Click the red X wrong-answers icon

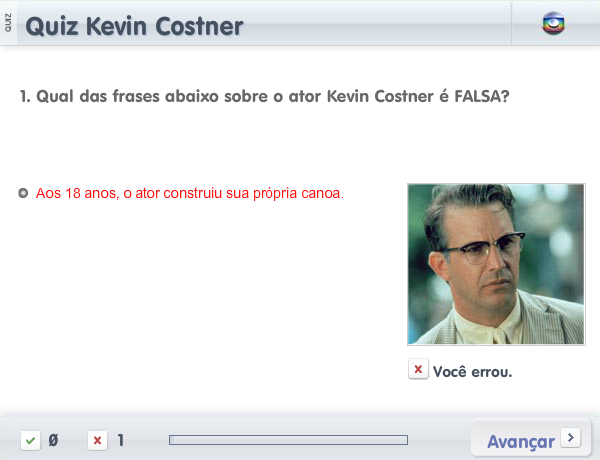pos(98,440)
